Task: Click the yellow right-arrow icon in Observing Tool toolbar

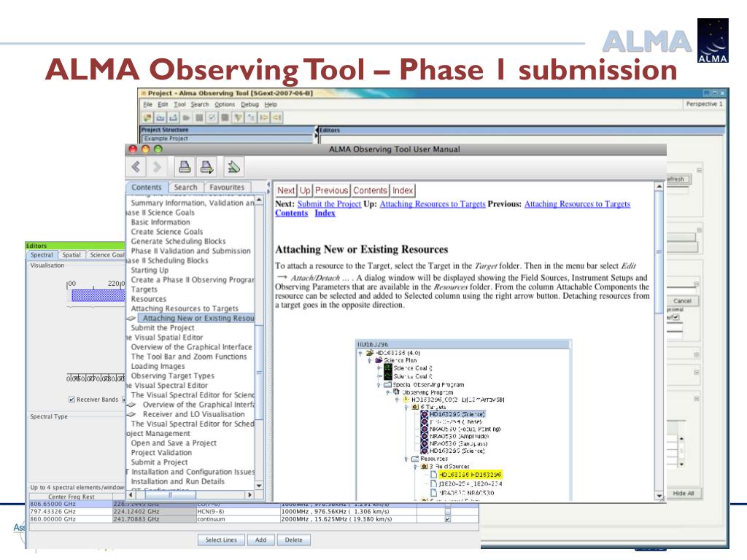Action: [x=263, y=117]
